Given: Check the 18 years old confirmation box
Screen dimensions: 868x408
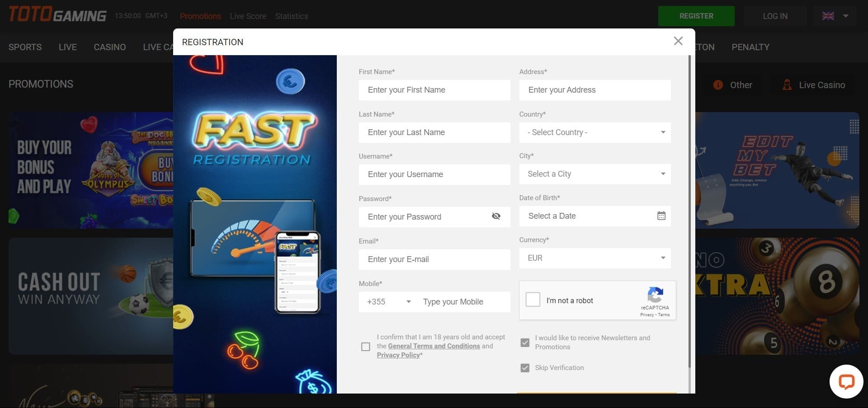Looking at the screenshot, I should coord(366,347).
